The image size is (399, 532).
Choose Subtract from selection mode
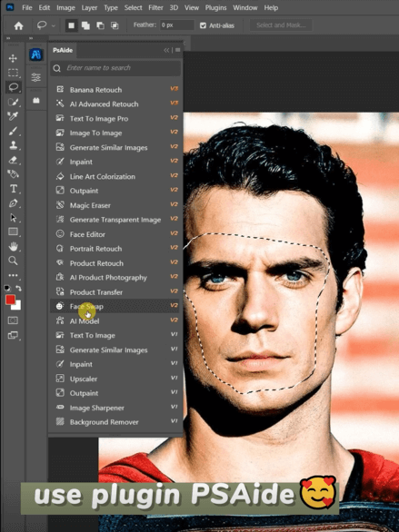tap(100, 25)
